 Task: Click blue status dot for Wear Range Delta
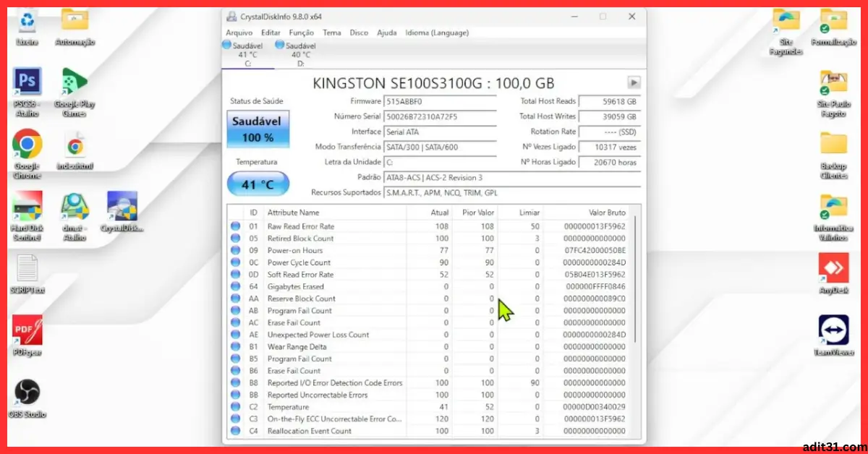point(235,347)
